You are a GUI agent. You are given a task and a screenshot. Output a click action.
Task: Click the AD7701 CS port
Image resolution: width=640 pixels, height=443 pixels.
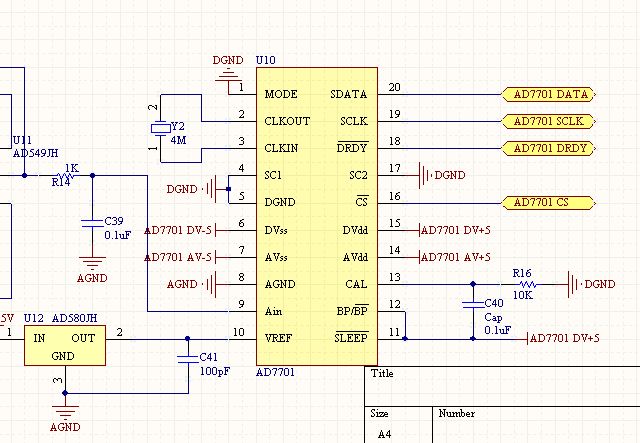(x=549, y=203)
